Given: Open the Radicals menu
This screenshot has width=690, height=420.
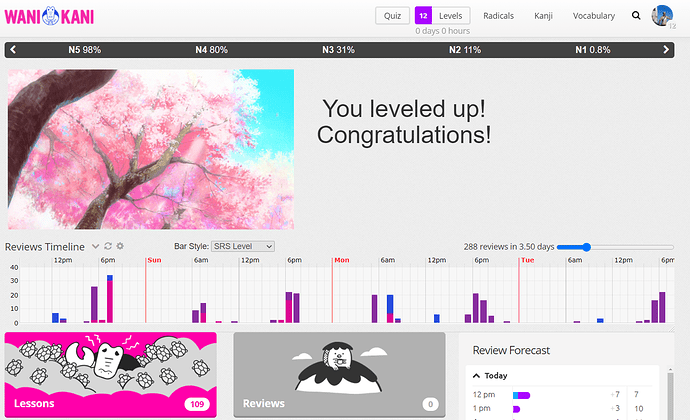Looking at the screenshot, I should [x=498, y=16].
